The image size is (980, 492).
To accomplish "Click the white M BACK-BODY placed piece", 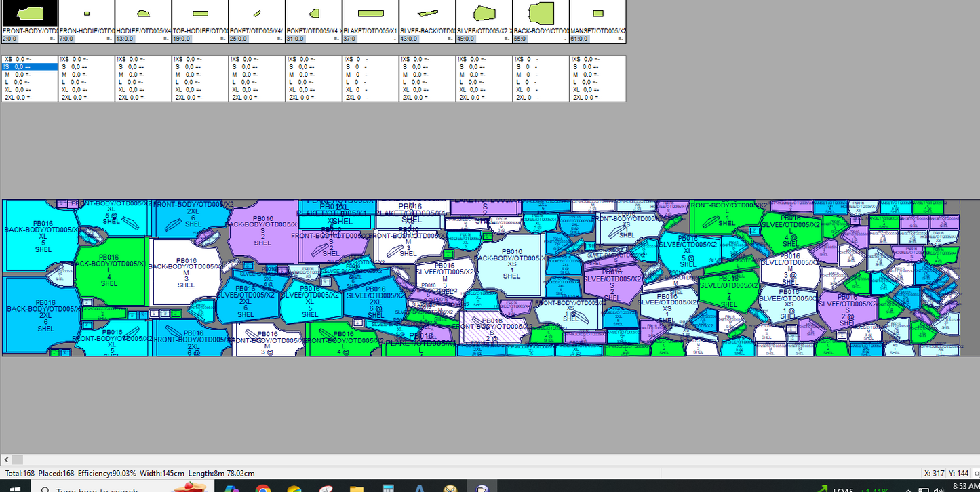I will pos(186,272).
